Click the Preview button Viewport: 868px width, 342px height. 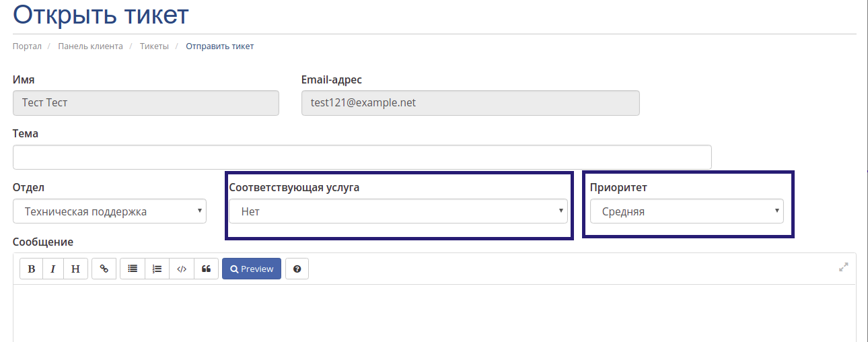tap(252, 269)
